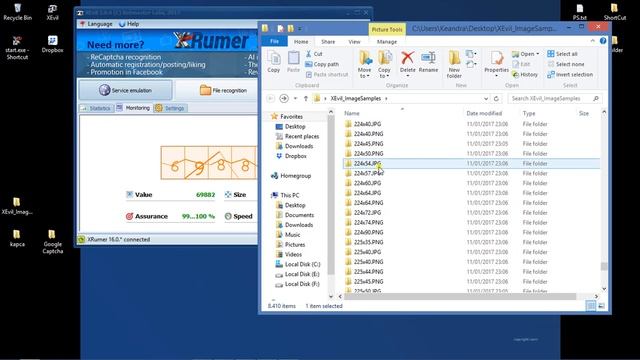Open the Language menu in XEvil
Image resolution: width=640 pixels, height=360 pixels.
[x=96, y=24]
